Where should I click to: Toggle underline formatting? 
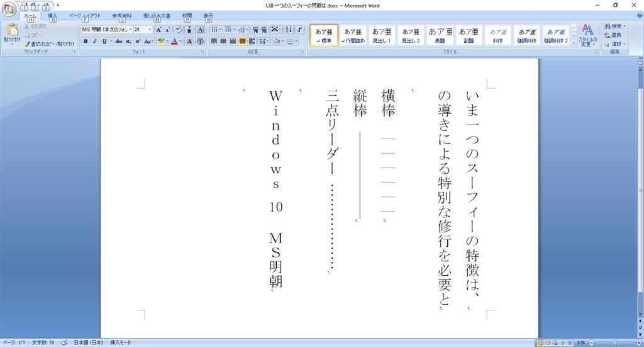click(x=104, y=41)
